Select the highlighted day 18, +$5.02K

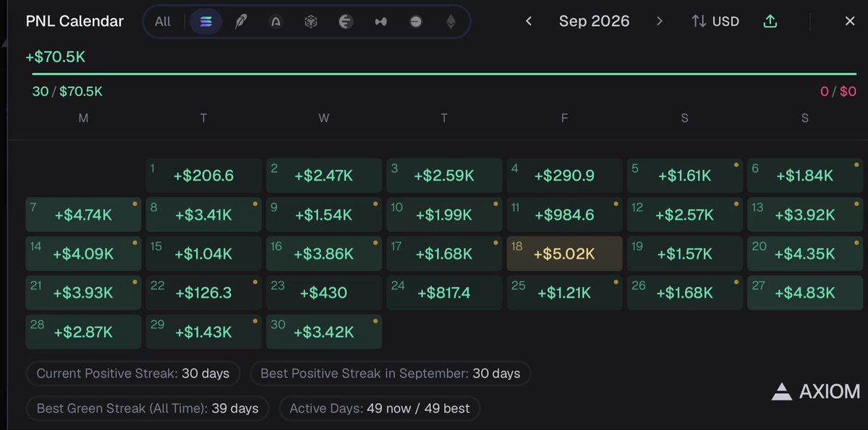(x=564, y=254)
